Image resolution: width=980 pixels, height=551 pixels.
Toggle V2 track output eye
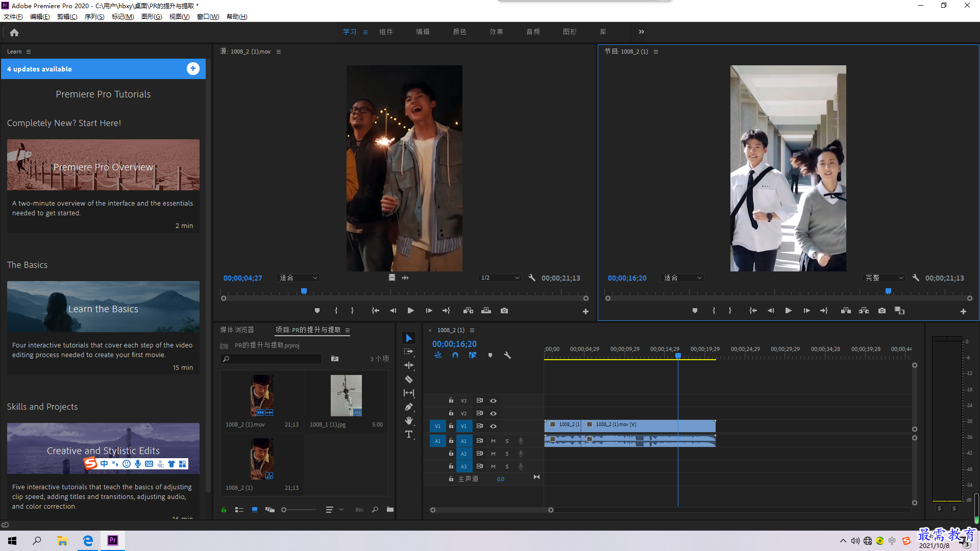coord(493,414)
